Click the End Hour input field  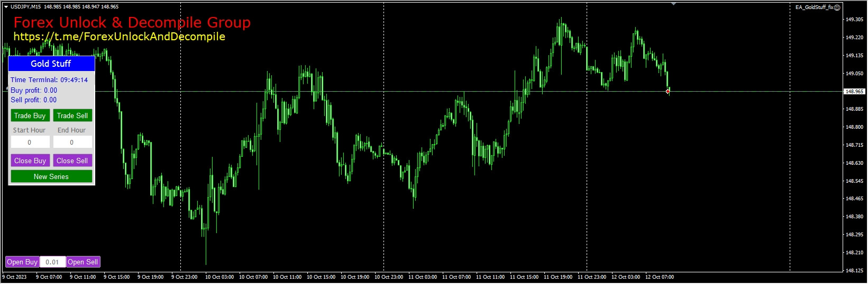tap(72, 142)
